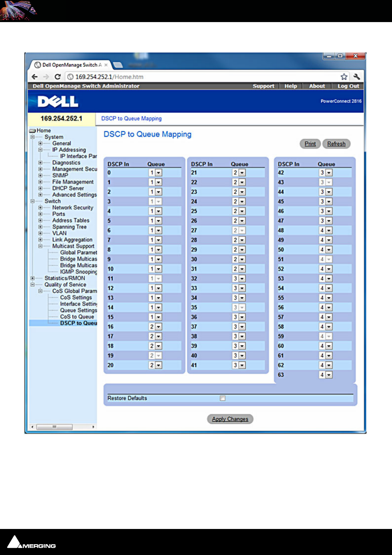Close the Dell OpenManage Switch tab
Viewport: 392px width, 555px height.
click(x=106, y=65)
